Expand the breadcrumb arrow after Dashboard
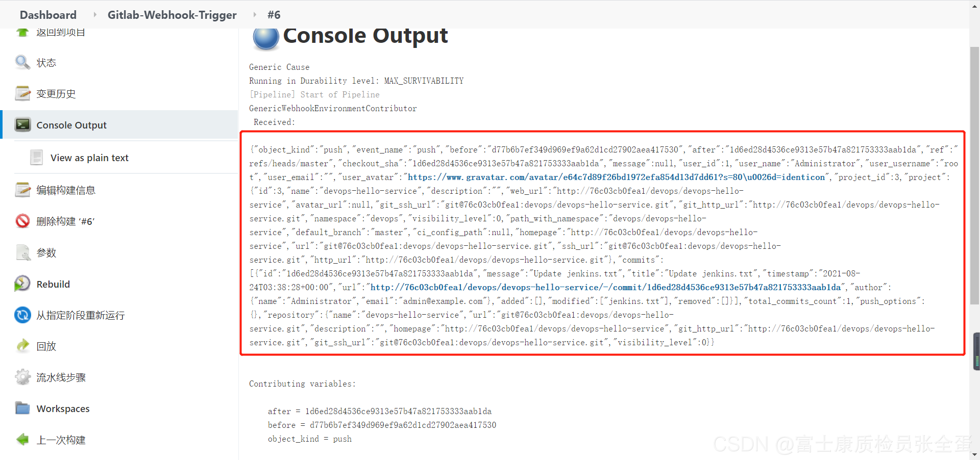The width and height of the screenshot is (980, 460). tap(94, 15)
